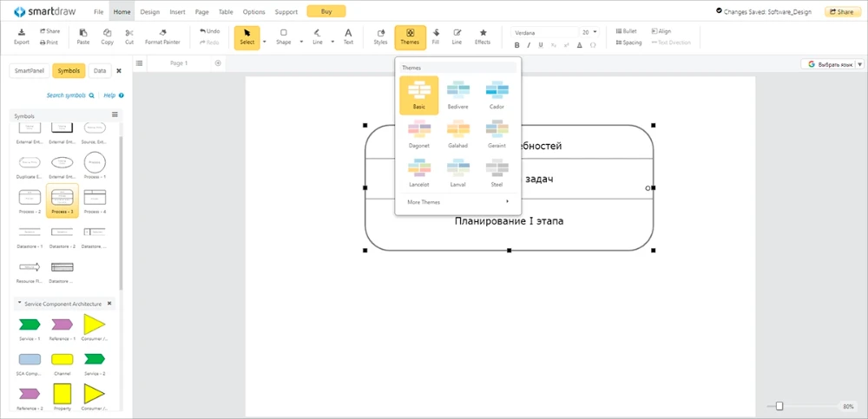Open the Styles gallery

pyautogui.click(x=380, y=36)
